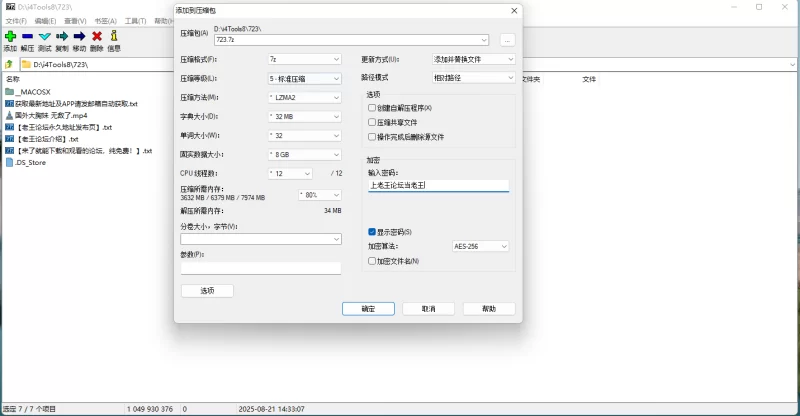Enable 压缩共享文件 checkbox
The height and width of the screenshot is (416, 800).
[x=372, y=123]
